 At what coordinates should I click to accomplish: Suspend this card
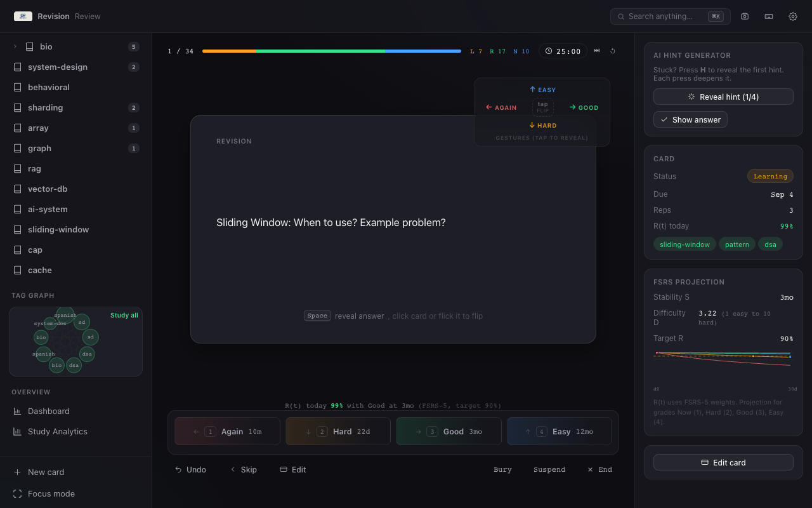click(x=549, y=469)
